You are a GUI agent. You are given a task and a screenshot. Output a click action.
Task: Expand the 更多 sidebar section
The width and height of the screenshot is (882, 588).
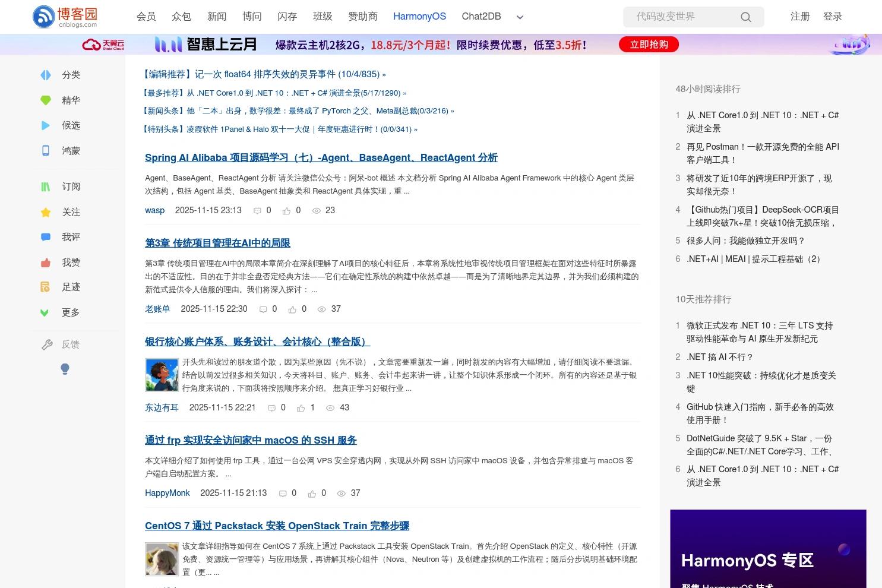pyautogui.click(x=46, y=312)
